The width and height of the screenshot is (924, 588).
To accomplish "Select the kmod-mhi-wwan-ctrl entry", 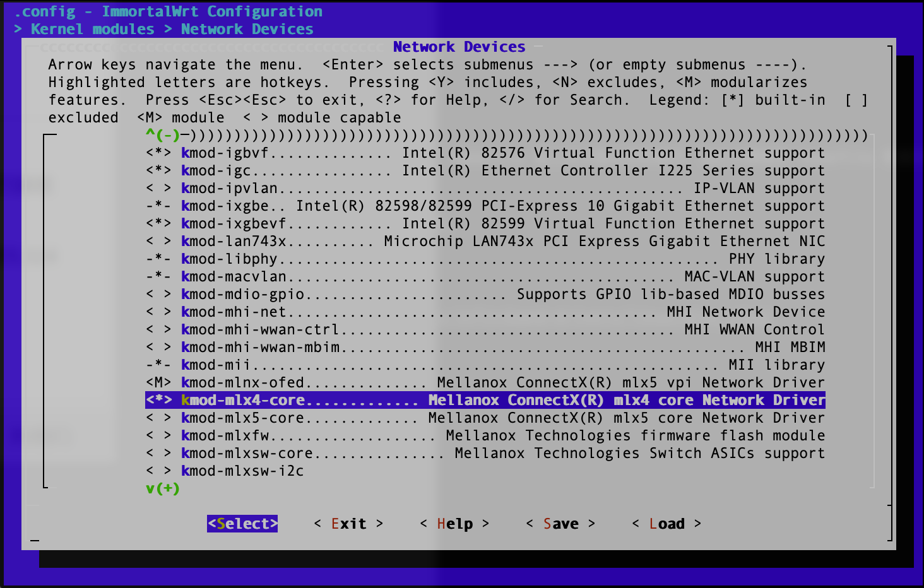I will point(485,329).
